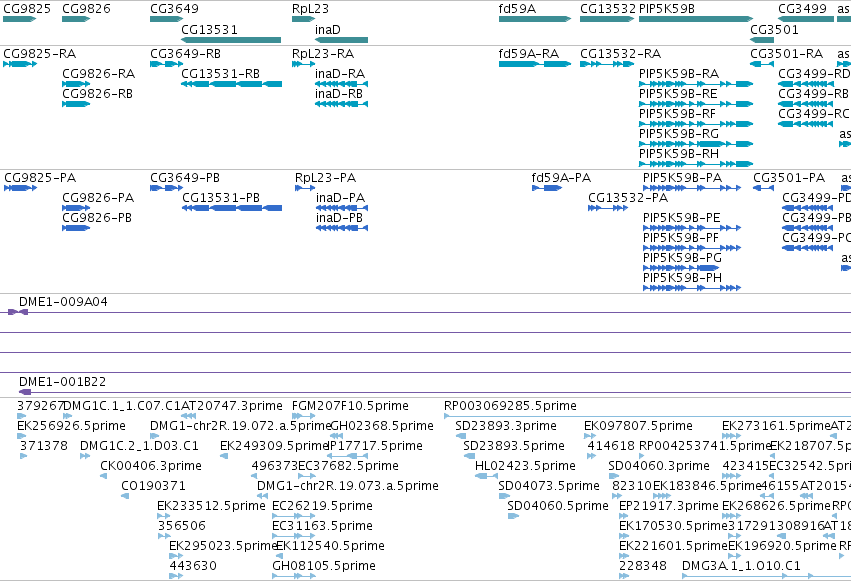Click protein inaD-PB label
851x581 pixels.
(x=340, y=218)
